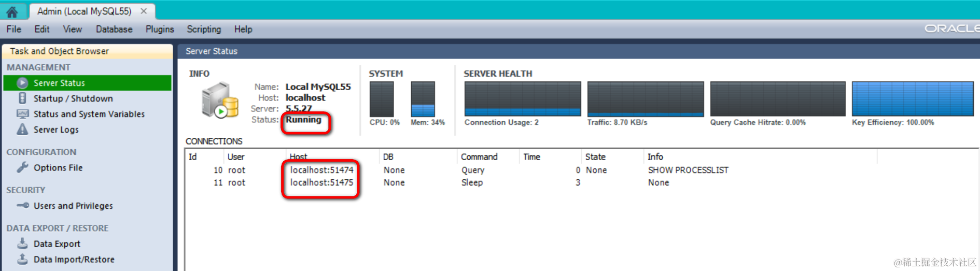
Task: Open Users and Privileges
Action: tap(73, 206)
